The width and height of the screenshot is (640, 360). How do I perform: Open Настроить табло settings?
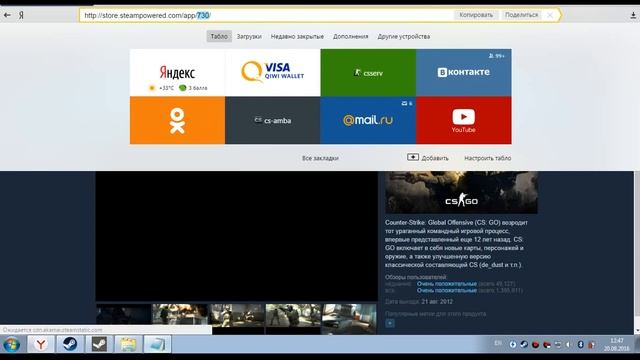(x=487, y=158)
